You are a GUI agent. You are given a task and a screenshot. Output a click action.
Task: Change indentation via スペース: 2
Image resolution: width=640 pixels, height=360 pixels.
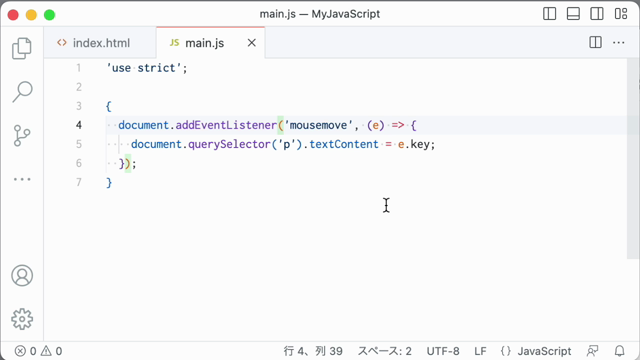pos(384,351)
